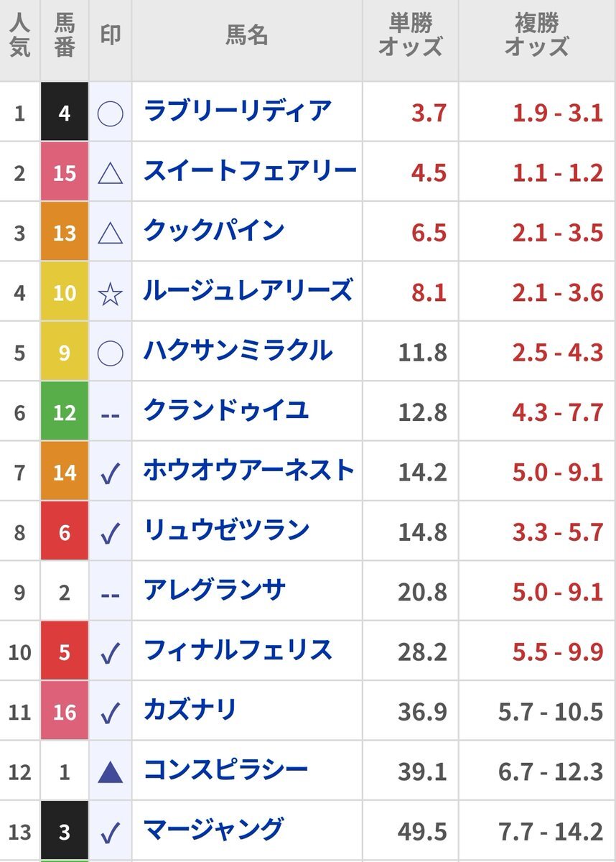616x862 pixels.
Task: Open horse page for スイートフェアリー
Action: (250, 171)
